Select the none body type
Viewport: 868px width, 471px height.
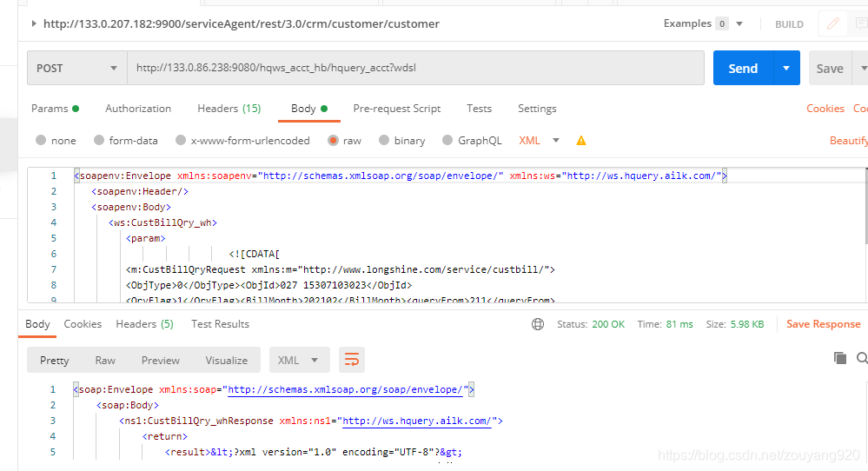[x=56, y=141]
